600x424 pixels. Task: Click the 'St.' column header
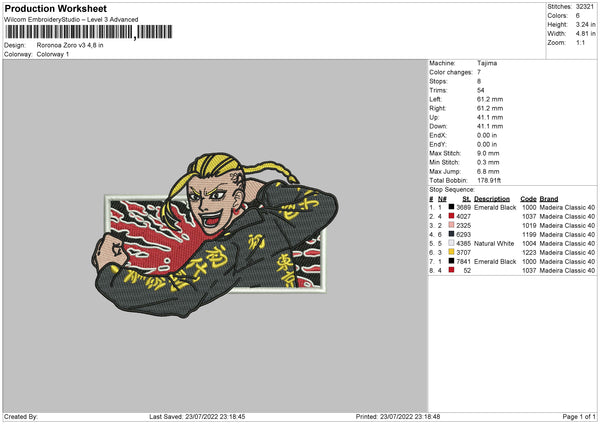pyautogui.click(x=466, y=199)
